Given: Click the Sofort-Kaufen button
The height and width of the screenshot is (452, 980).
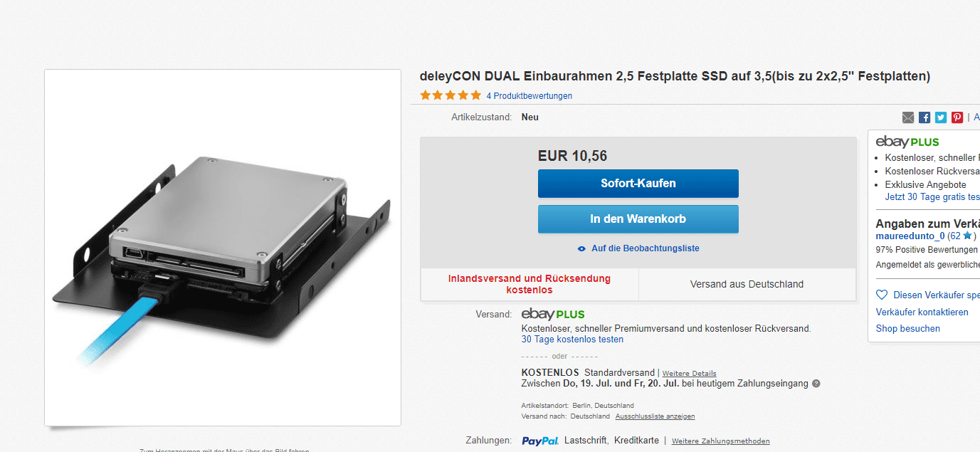Looking at the screenshot, I should [x=638, y=183].
